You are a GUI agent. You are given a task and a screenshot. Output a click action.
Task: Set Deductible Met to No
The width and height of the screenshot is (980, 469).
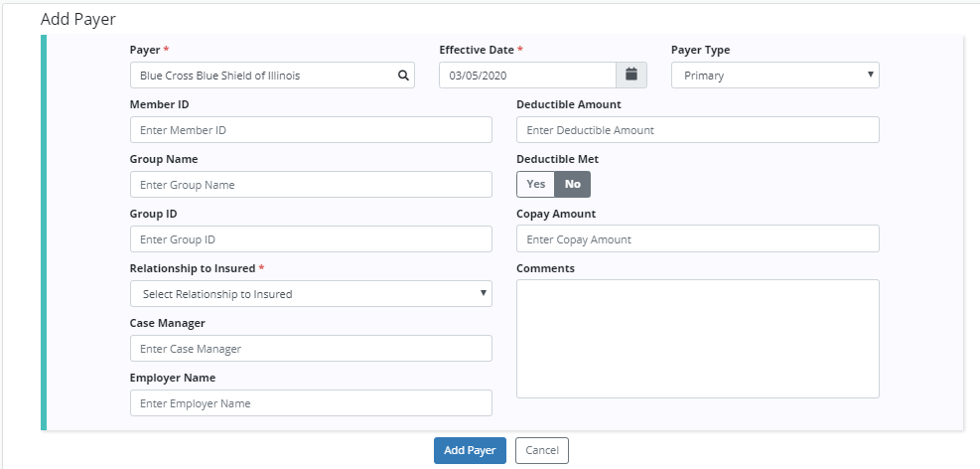(573, 184)
